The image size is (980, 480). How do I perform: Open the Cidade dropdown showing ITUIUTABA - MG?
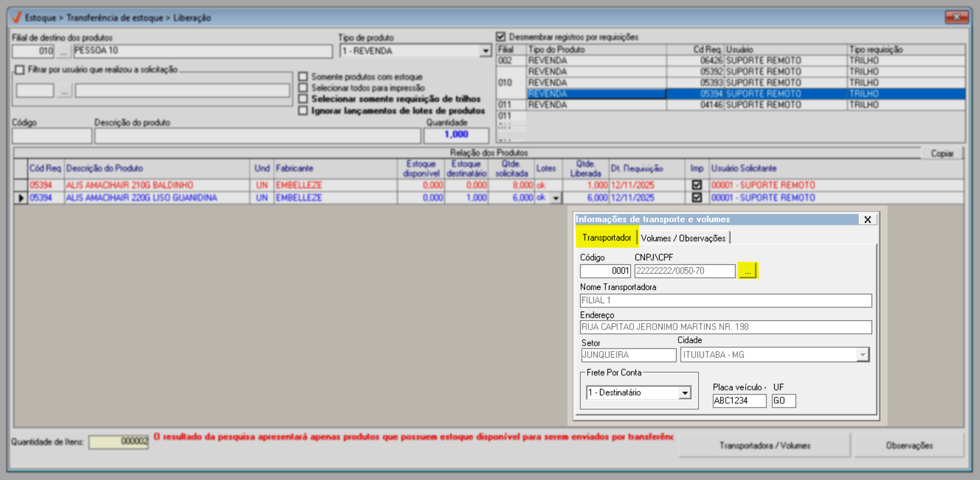coord(863,355)
